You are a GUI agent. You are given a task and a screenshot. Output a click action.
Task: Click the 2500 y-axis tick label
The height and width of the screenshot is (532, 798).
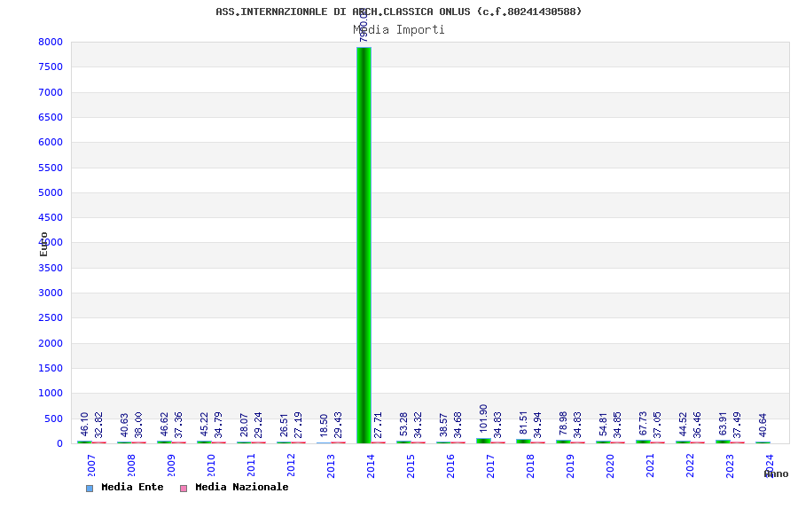coord(51,317)
